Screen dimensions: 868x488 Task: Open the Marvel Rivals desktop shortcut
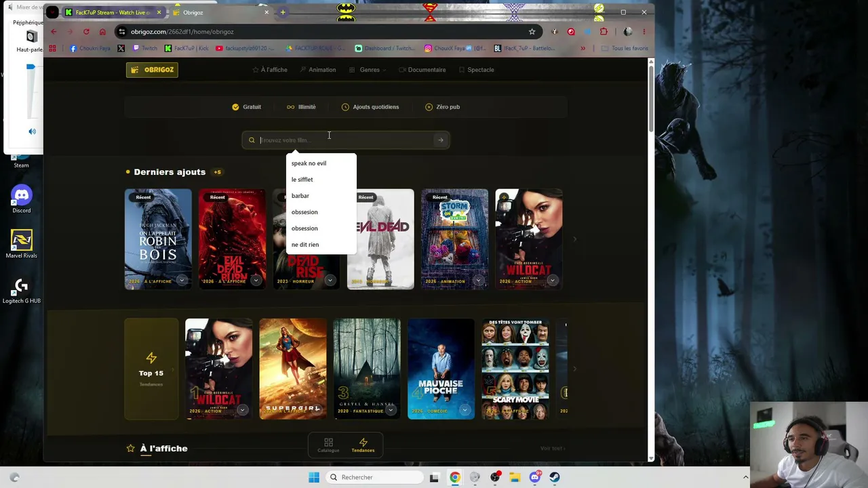pyautogui.click(x=21, y=245)
